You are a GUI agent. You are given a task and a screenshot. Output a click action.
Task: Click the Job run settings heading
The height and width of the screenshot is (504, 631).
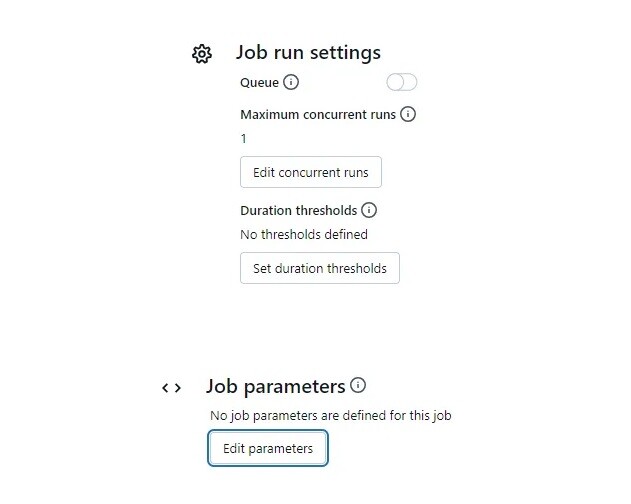click(308, 52)
